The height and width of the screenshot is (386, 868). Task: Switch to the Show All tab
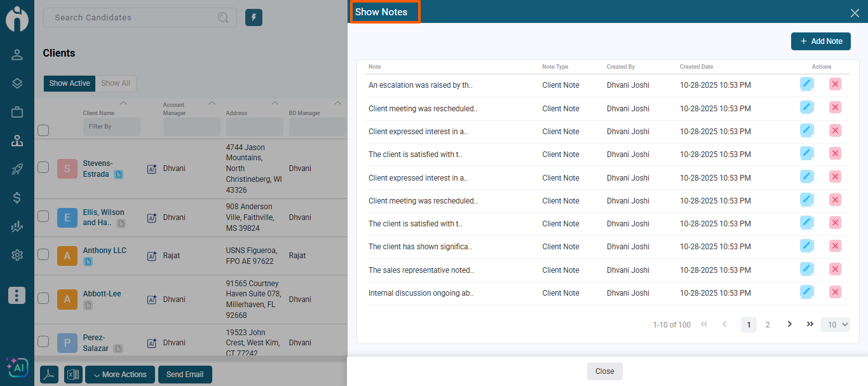click(x=116, y=83)
